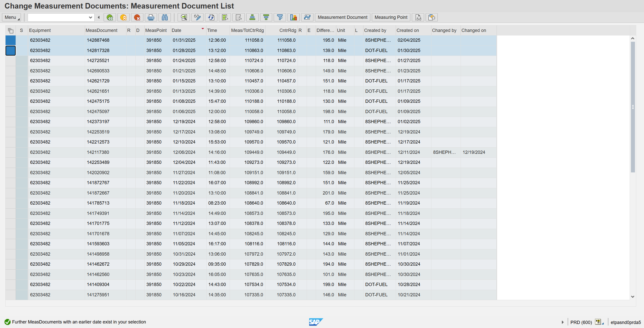The width and height of the screenshot is (644, 328).
Task: Collapse the command field with the left triangle
Action: click(x=99, y=17)
